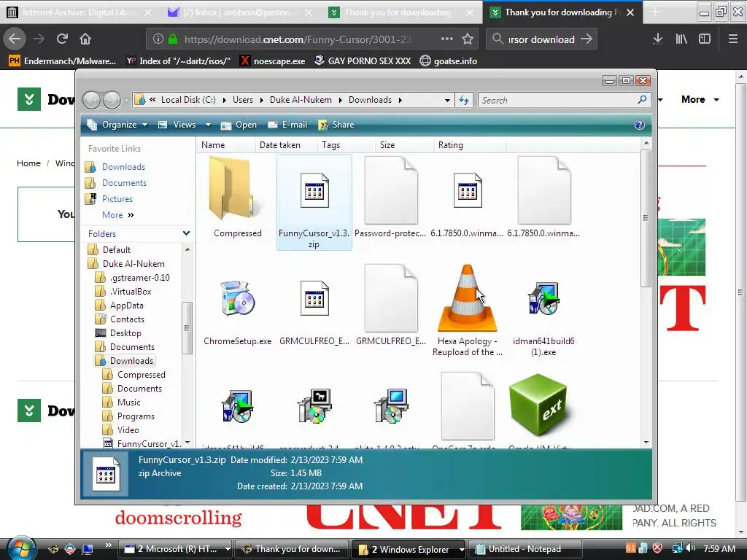Click Firefox reload page button
The image size is (747, 560).
[x=62, y=39]
